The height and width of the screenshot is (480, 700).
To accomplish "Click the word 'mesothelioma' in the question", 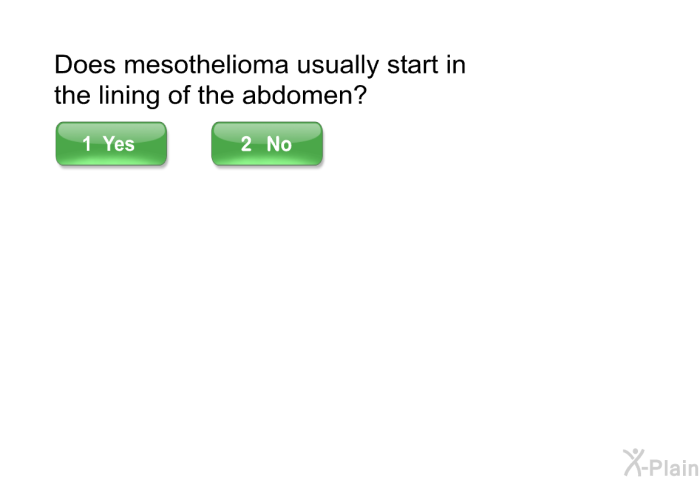I will 206,65.
